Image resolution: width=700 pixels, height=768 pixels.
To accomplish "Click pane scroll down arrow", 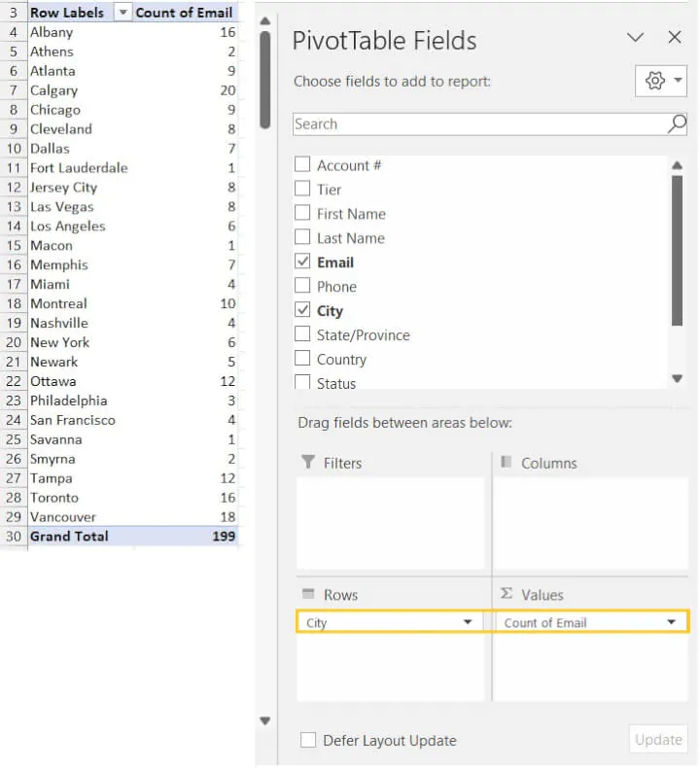I will click(265, 720).
